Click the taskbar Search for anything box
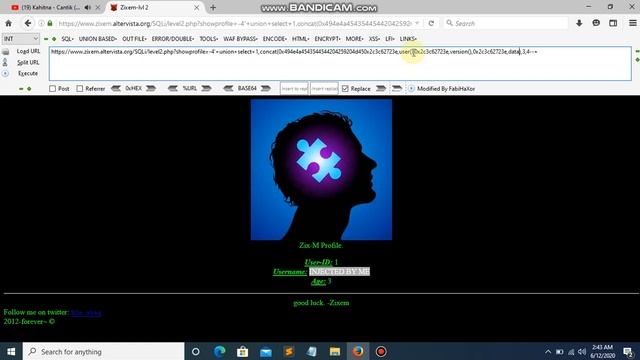 [x=104, y=351]
